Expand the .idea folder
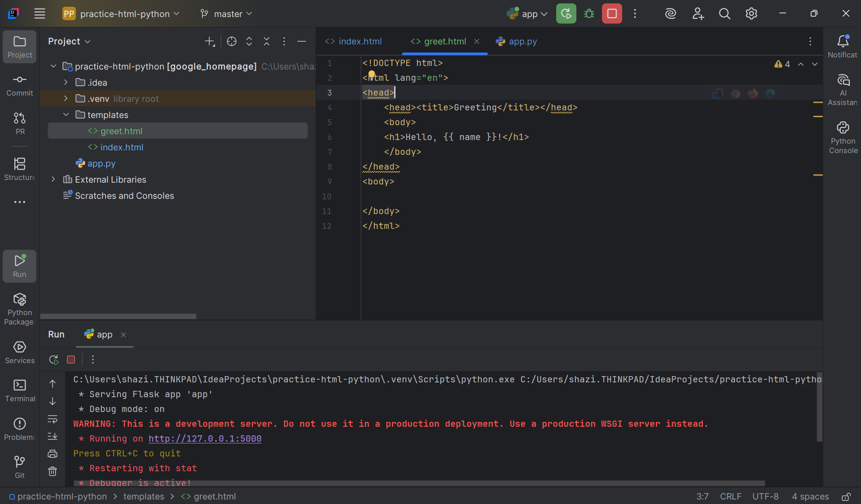The height and width of the screenshot is (504, 861). pyautogui.click(x=66, y=83)
